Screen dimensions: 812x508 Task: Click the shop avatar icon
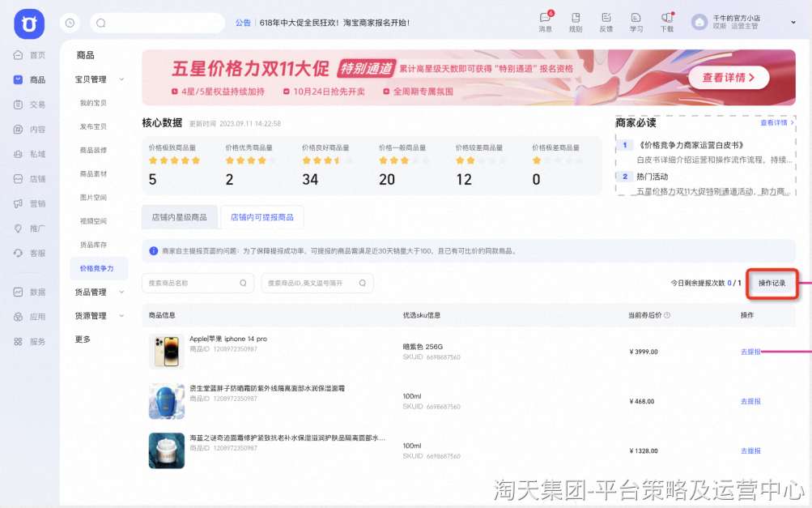699,23
